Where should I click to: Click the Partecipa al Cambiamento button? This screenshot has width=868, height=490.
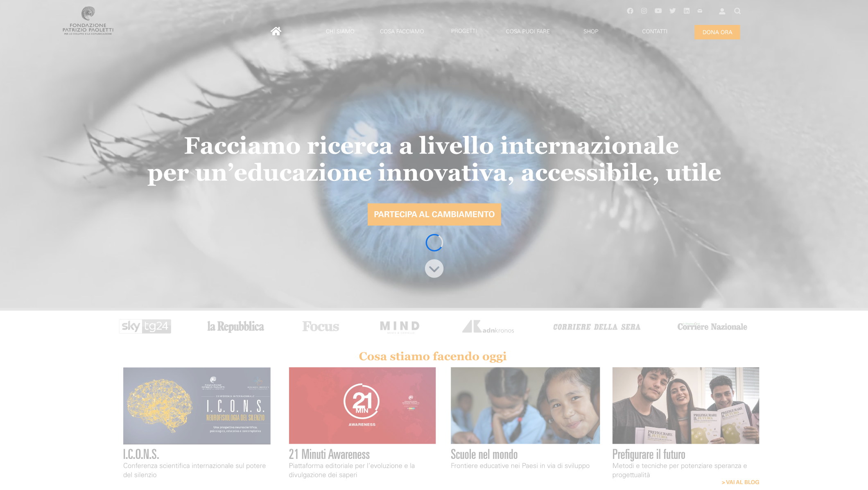coord(434,215)
